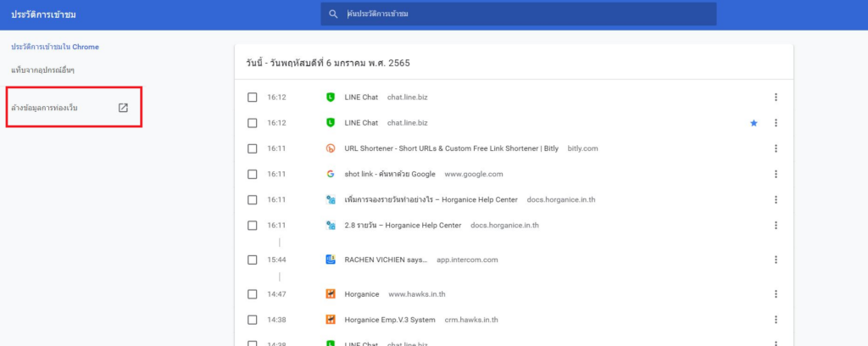This screenshot has height=346, width=868.
Task: Click the Bitly favicon
Action: (x=331, y=148)
